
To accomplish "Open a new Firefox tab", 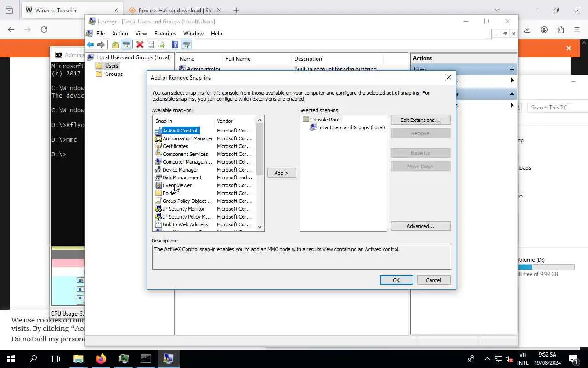I will 236,10.
